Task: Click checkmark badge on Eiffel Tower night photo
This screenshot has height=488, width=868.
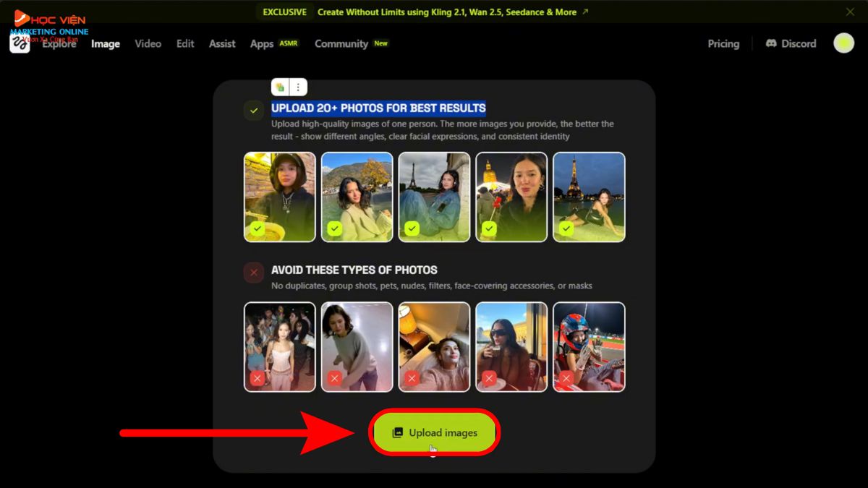Action: (x=566, y=228)
